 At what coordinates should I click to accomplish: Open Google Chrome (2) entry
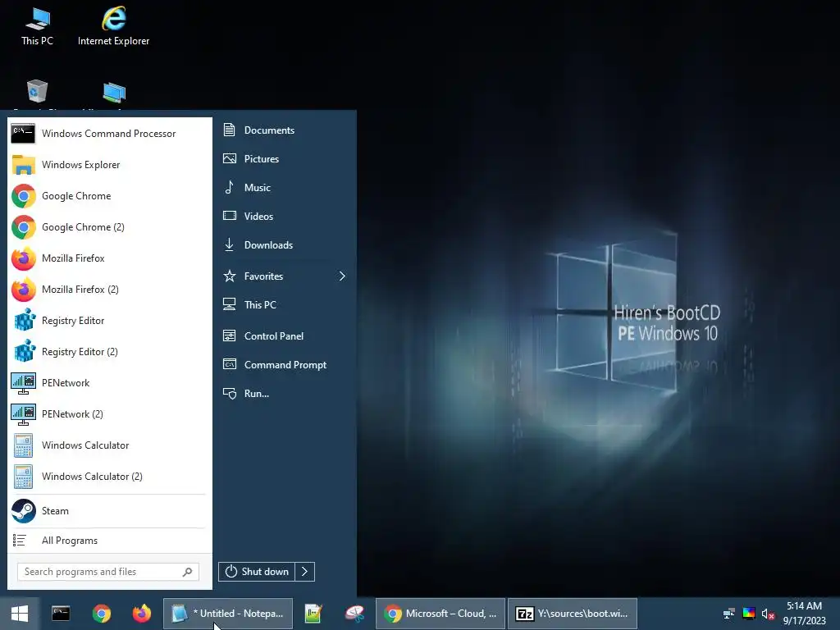click(x=109, y=227)
